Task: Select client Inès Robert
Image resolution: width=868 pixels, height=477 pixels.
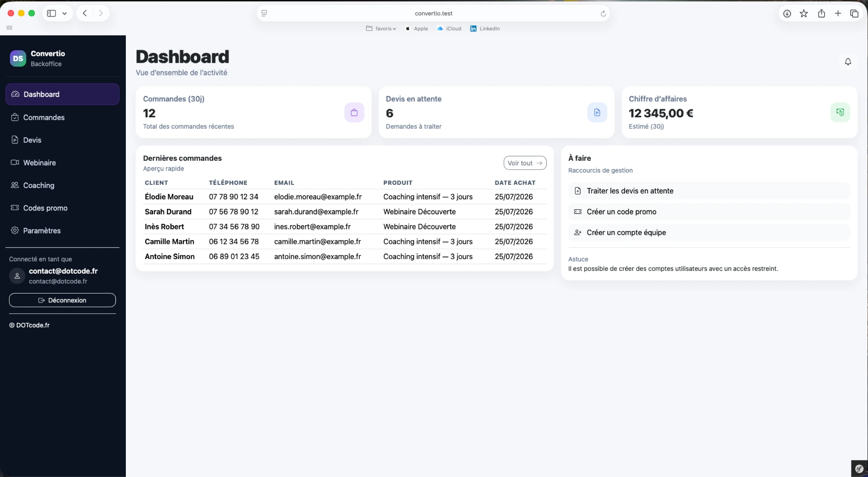Action: point(164,227)
